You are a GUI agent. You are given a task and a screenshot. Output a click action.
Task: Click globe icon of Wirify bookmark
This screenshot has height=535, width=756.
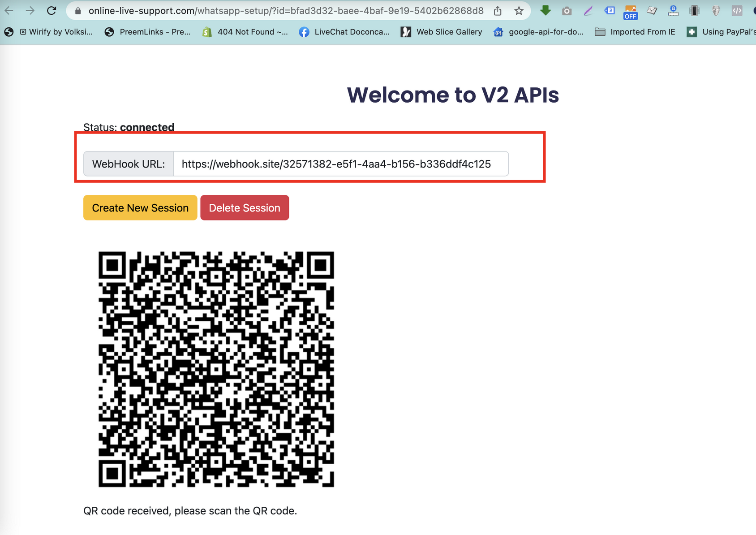(x=9, y=32)
